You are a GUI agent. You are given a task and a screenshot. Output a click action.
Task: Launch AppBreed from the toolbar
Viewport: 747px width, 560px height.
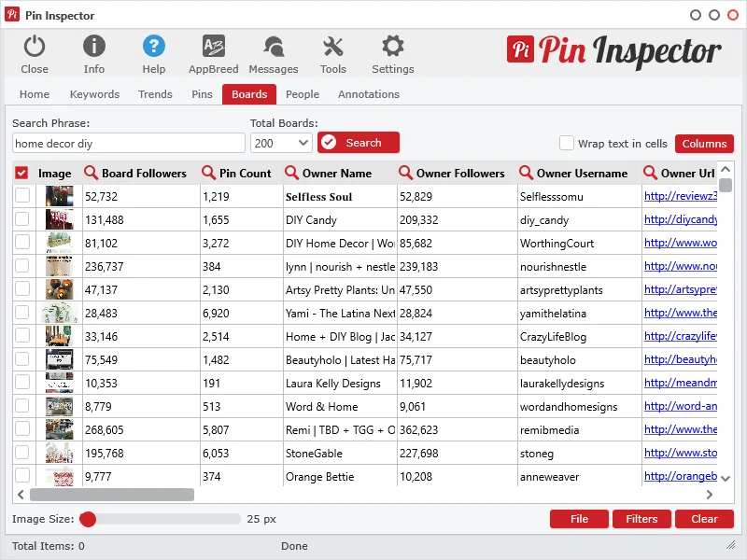coord(214,47)
